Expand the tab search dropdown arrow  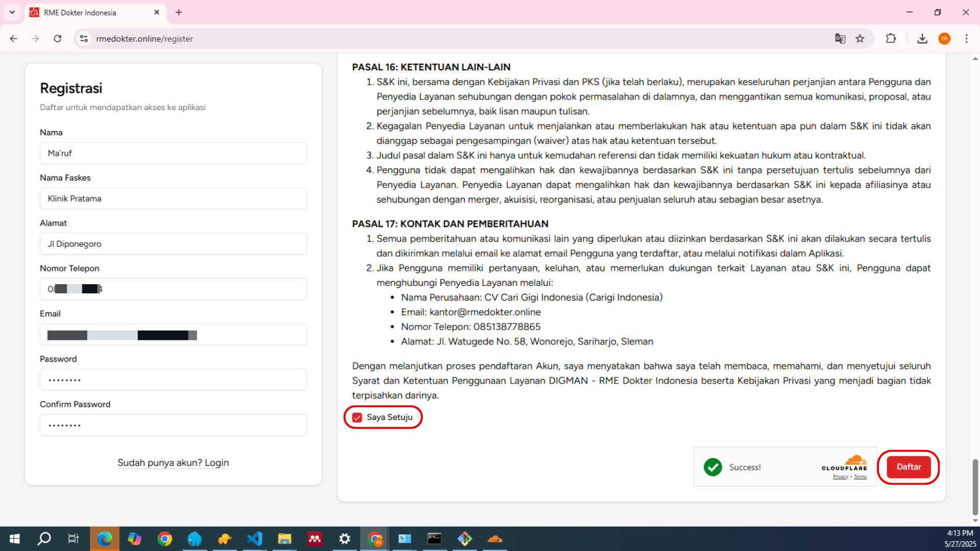(12, 12)
